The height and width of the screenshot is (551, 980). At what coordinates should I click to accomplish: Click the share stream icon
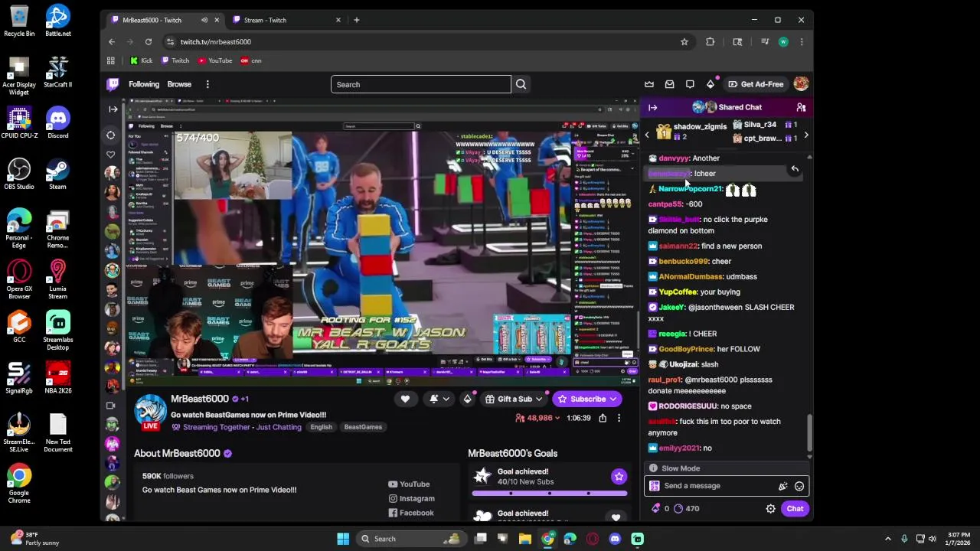603,418
